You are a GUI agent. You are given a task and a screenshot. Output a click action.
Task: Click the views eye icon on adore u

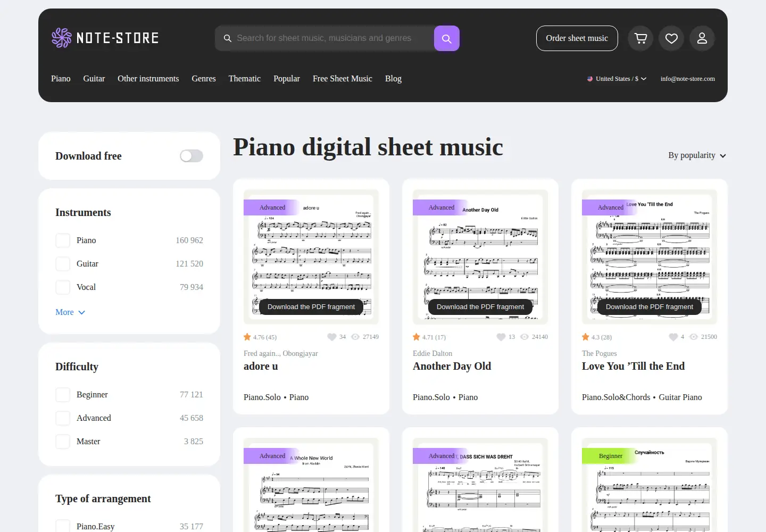pos(355,337)
